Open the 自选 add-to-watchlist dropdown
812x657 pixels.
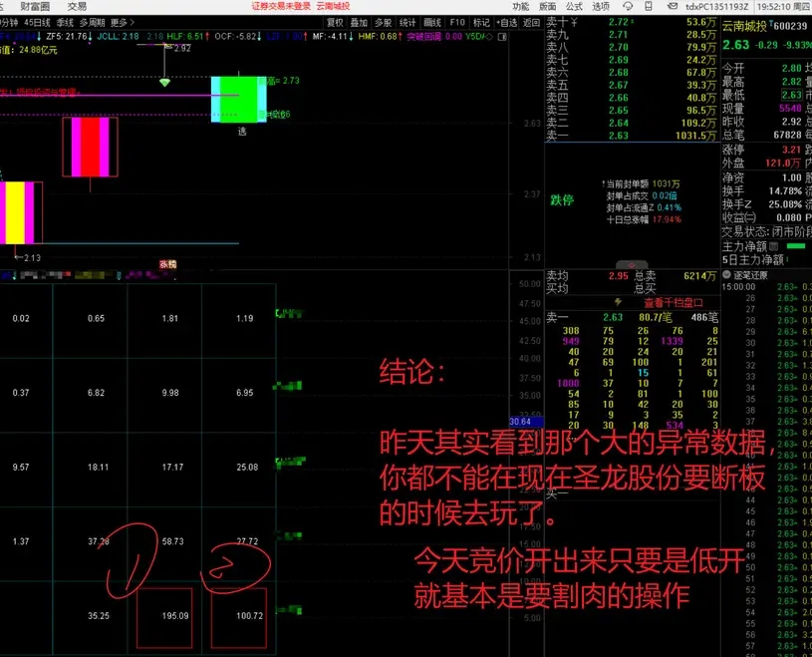click(507, 22)
